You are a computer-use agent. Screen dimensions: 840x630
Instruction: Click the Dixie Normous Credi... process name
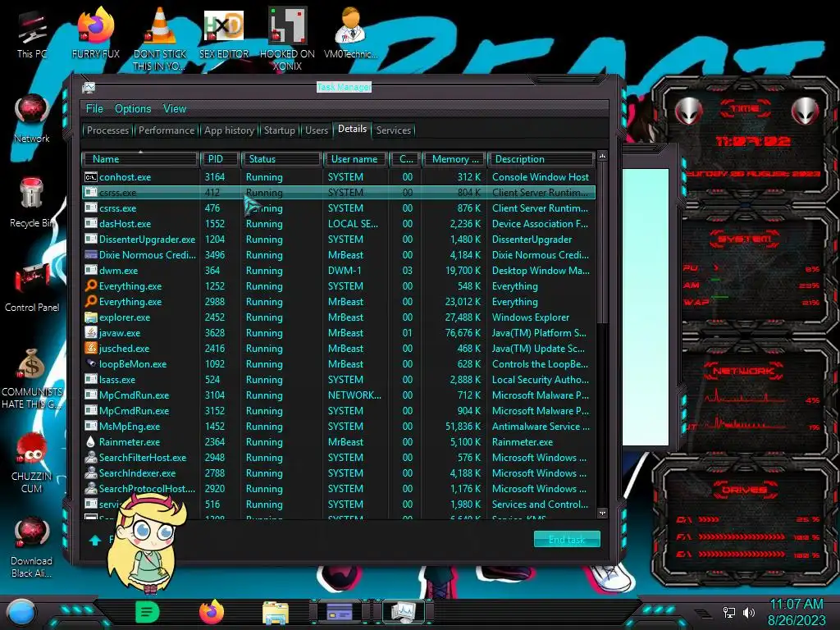point(148,255)
